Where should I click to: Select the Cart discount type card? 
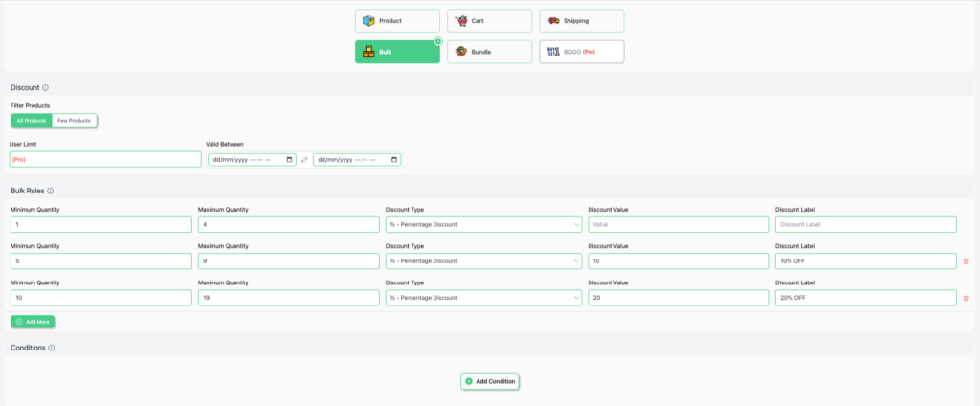click(x=489, y=21)
